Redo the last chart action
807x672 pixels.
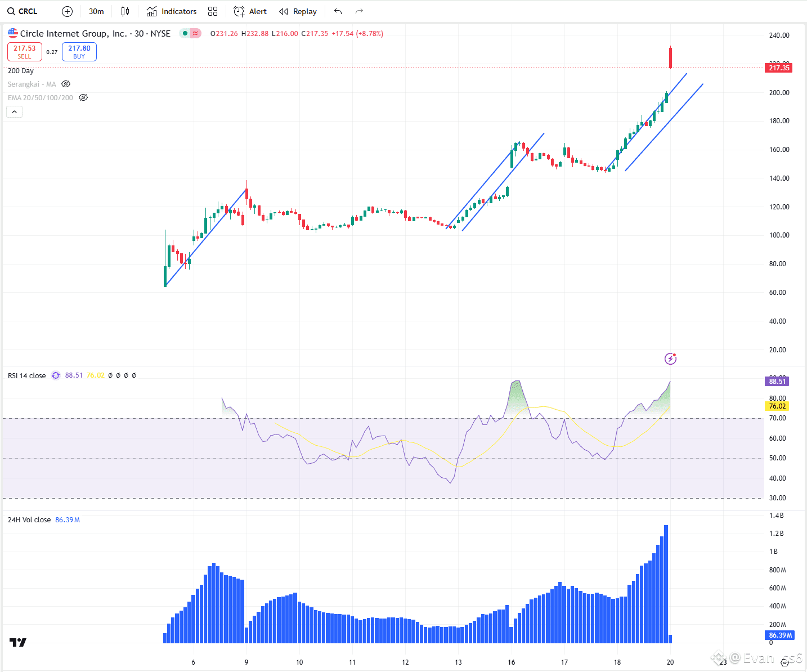point(359,11)
